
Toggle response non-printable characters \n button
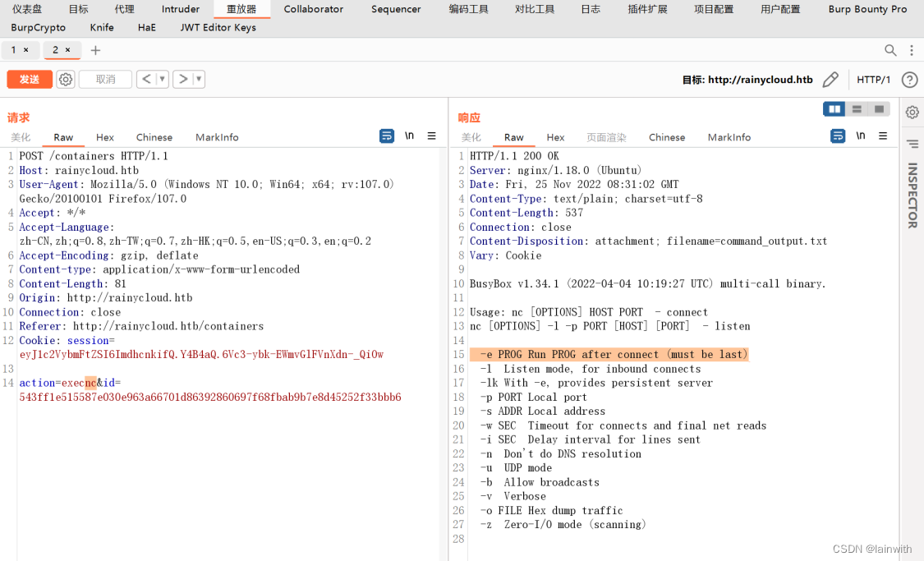click(x=861, y=136)
